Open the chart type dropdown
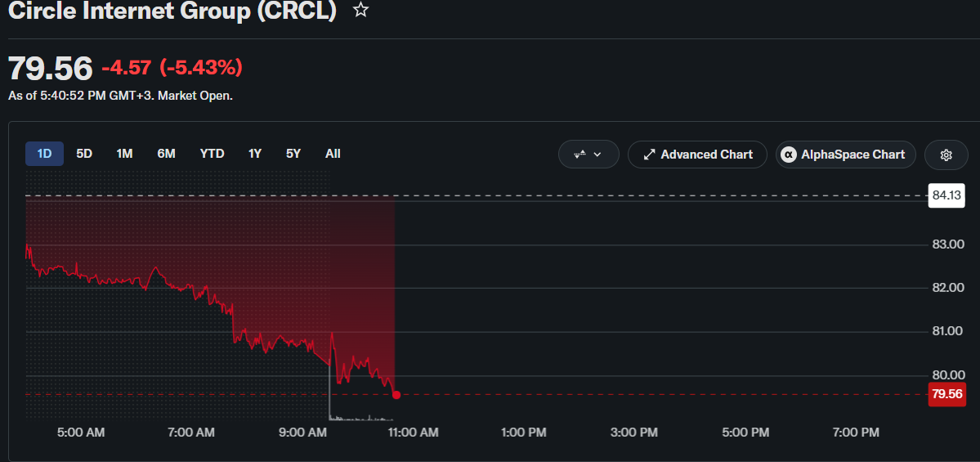Screen dimensions: 980x462 point(588,155)
